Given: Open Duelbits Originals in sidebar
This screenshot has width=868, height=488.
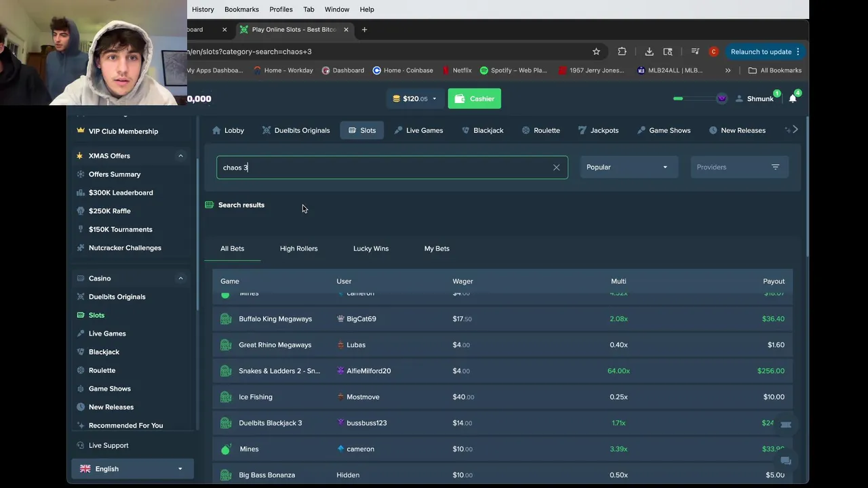Looking at the screenshot, I should 117,297.
